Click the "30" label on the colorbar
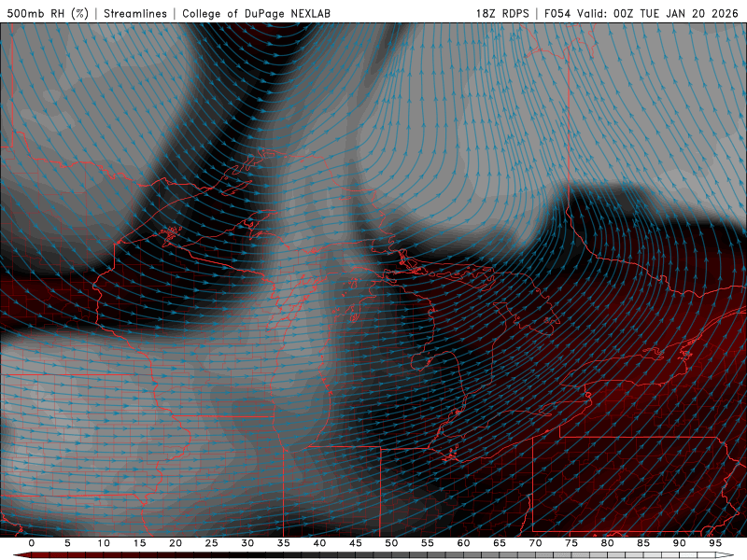Image resolution: width=747 pixels, height=560 pixels. pyautogui.click(x=247, y=543)
